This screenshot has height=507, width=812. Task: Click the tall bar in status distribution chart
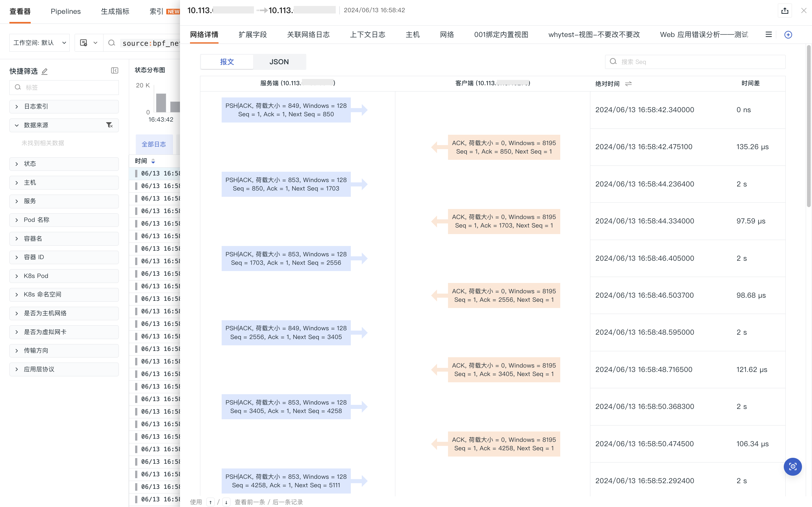coord(161,102)
